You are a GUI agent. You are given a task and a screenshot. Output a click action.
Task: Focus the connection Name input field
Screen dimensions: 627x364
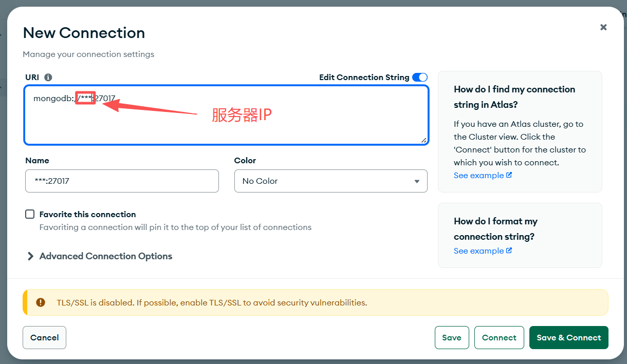(122, 181)
